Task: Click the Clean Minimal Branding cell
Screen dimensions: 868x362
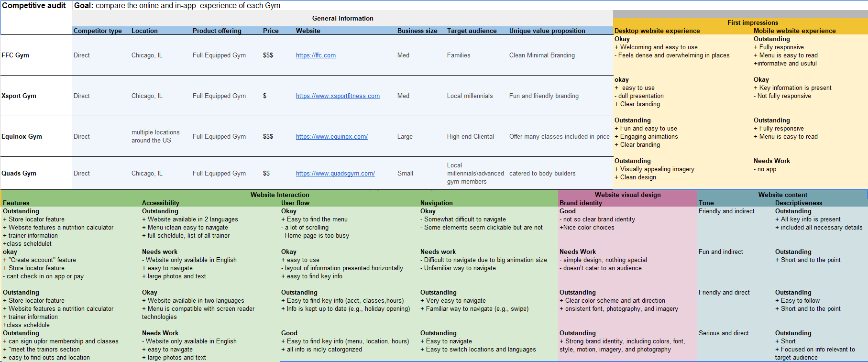Action: coord(542,55)
